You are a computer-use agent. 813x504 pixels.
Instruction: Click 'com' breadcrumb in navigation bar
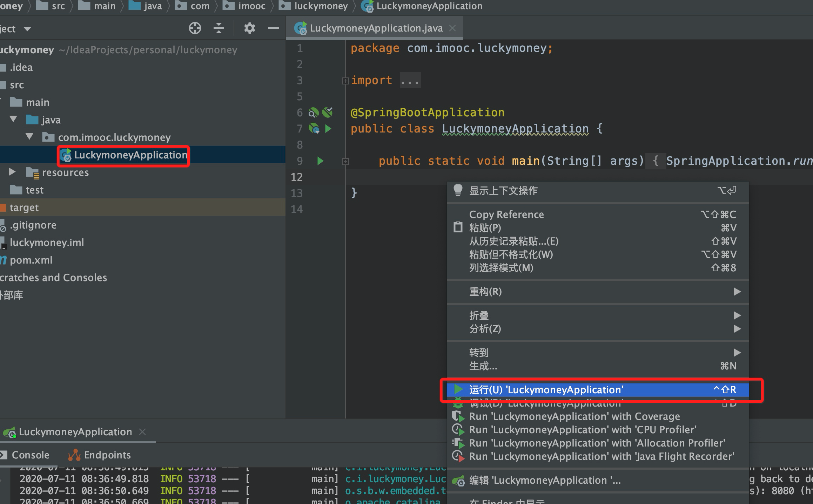click(193, 6)
